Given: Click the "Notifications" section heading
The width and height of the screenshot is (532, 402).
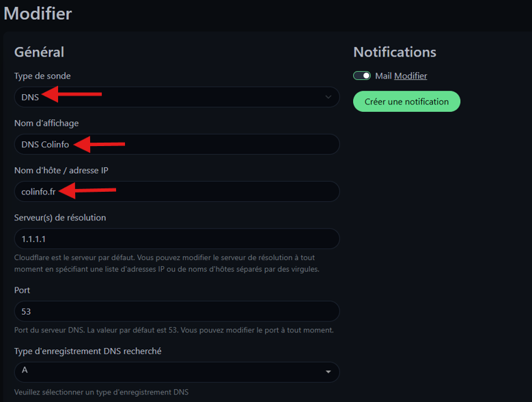Looking at the screenshot, I should (x=395, y=52).
